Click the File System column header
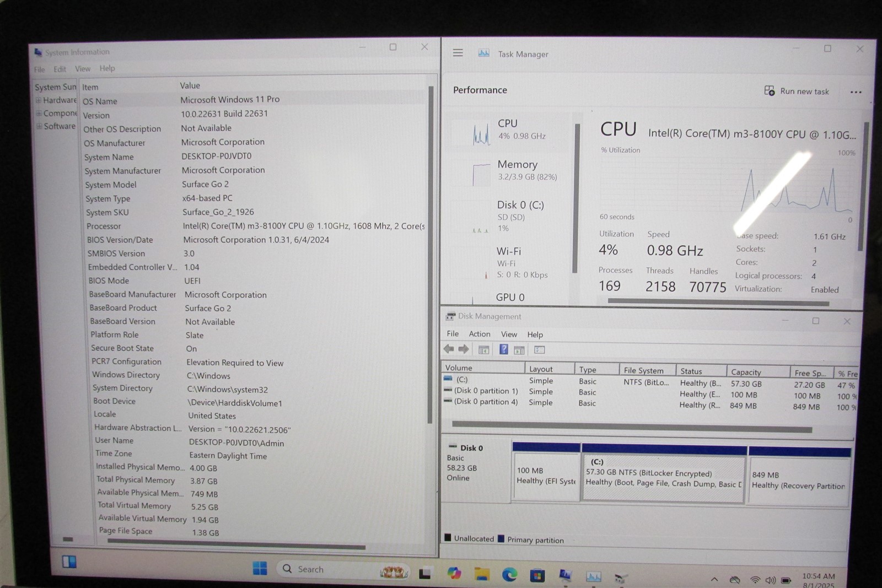The height and width of the screenshot is (588, 882). point(647,370)
